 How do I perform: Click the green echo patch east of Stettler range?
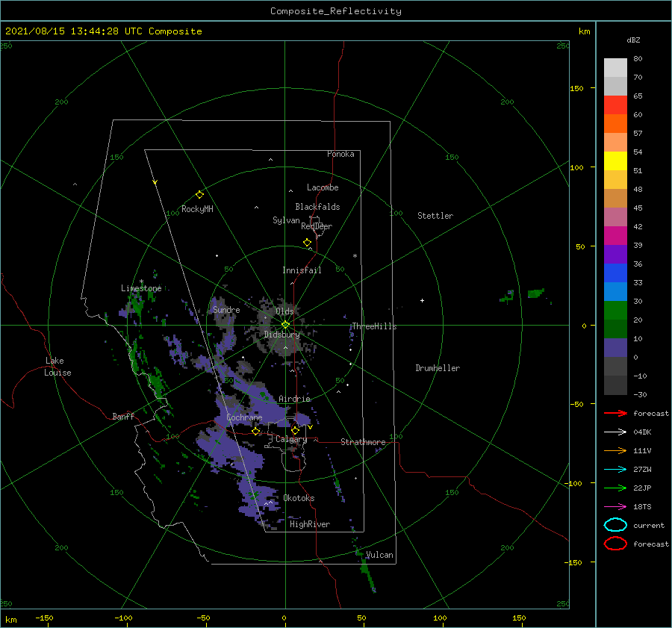(535, 293)
